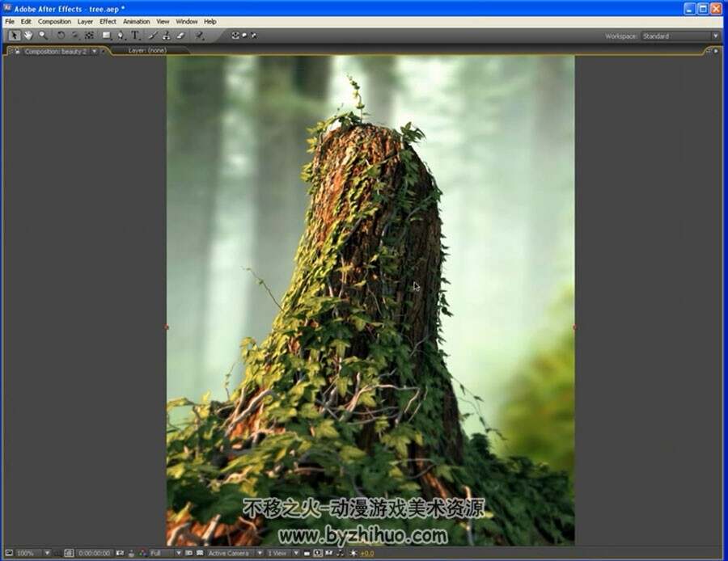
Task: Open the Active Camera 3D view dropdown
Action: [x=235, y=553]
